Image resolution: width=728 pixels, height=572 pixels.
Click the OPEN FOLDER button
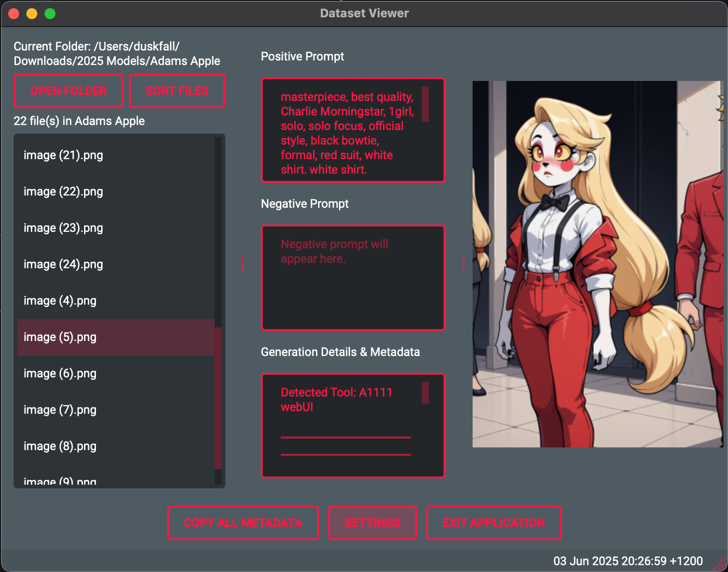(x=69, y=91)
